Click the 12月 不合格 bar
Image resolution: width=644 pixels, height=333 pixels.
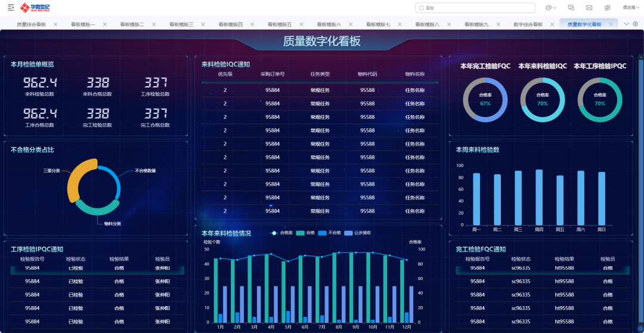tap(407, 317)
